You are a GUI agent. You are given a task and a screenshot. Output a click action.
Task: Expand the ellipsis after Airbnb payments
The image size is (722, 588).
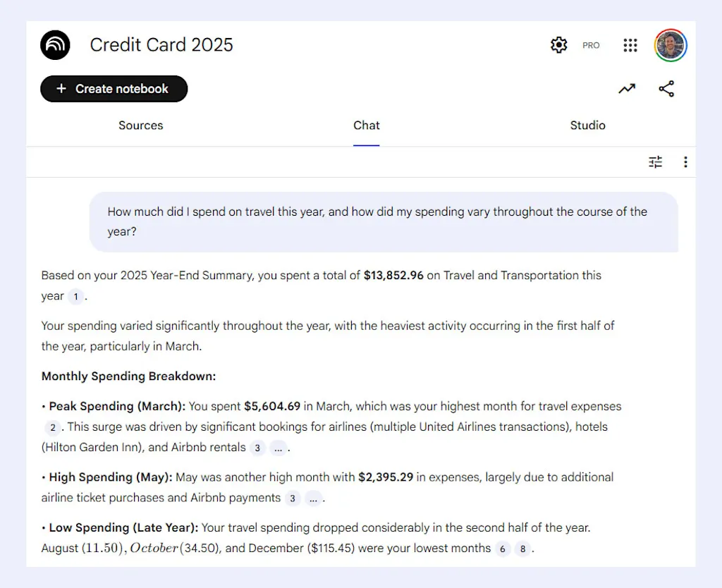click(313, 498)
